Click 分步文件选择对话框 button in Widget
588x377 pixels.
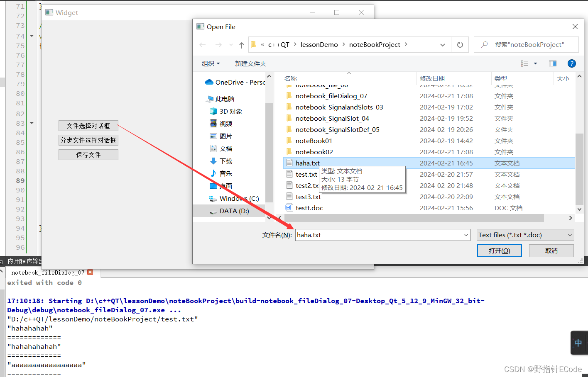88,140
